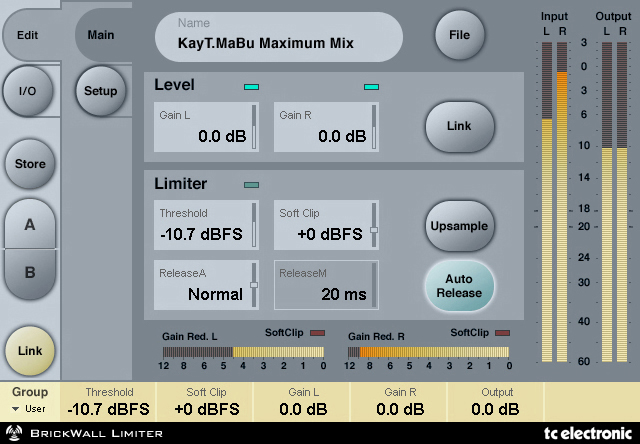Open the Setup page
Image resolution: width=640 pixels, height=444 pixels.
100,91
